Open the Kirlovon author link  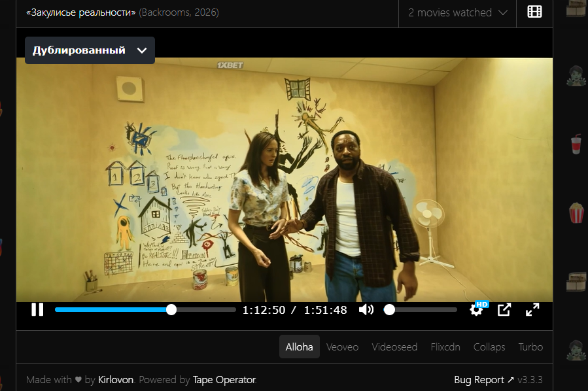[116, 380]
